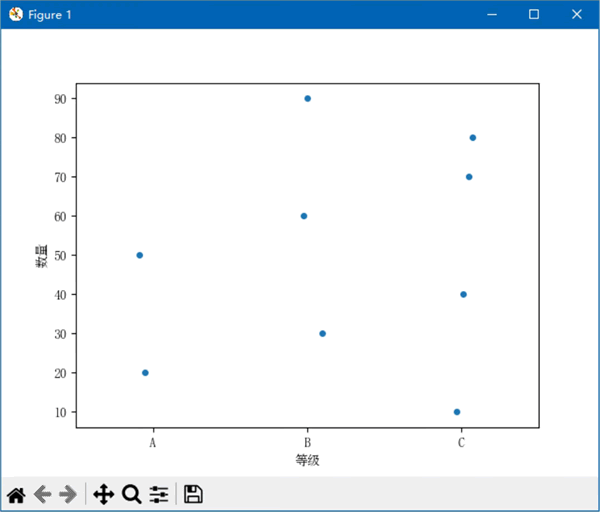Click the x-axis tick label A

[x=153, y=443]
